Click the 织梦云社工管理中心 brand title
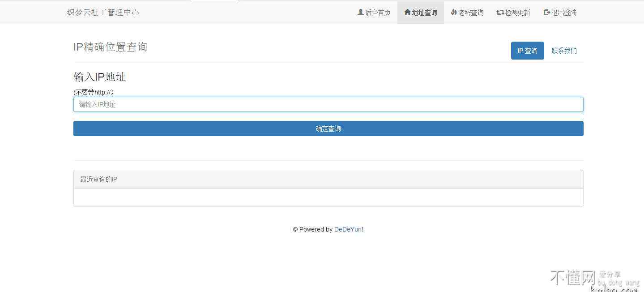644x292 pixels. click(103, 13)
